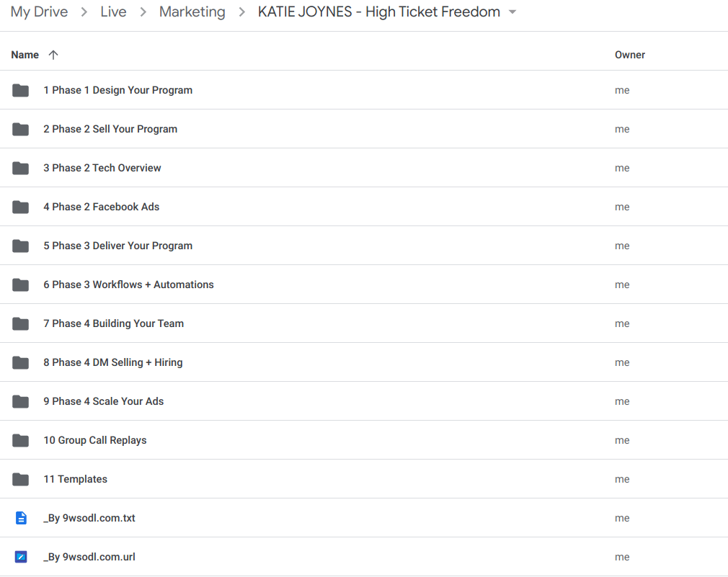Click the Name column header
Image resolution: width=728 pixels, height=577 pixels.
click(25, 54)
